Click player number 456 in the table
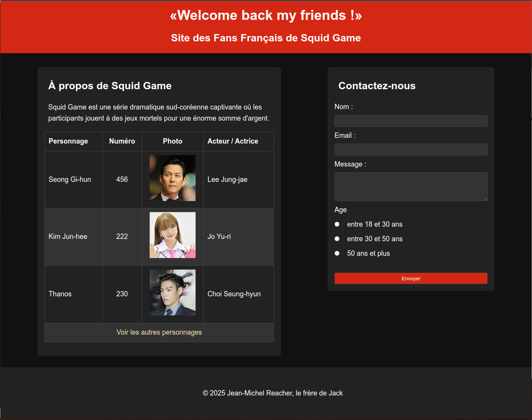Image resolution: width=532 pixels, height=420 pixels. point(122,180)
